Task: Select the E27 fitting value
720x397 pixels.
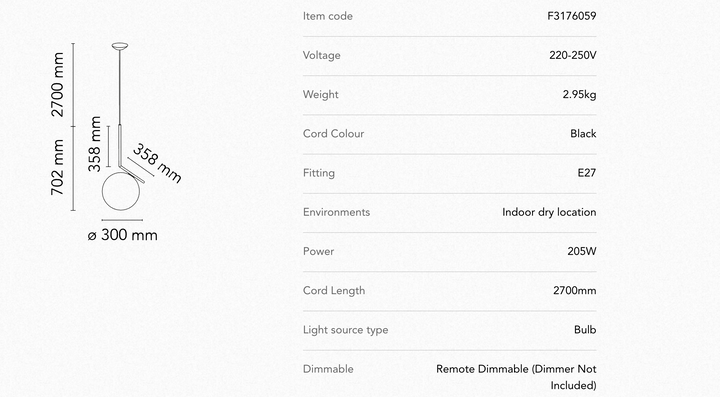Action: coord(587,173)
